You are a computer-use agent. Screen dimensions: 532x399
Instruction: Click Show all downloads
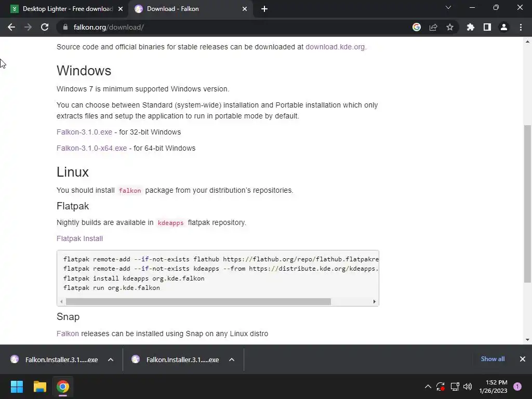point(493,359)
